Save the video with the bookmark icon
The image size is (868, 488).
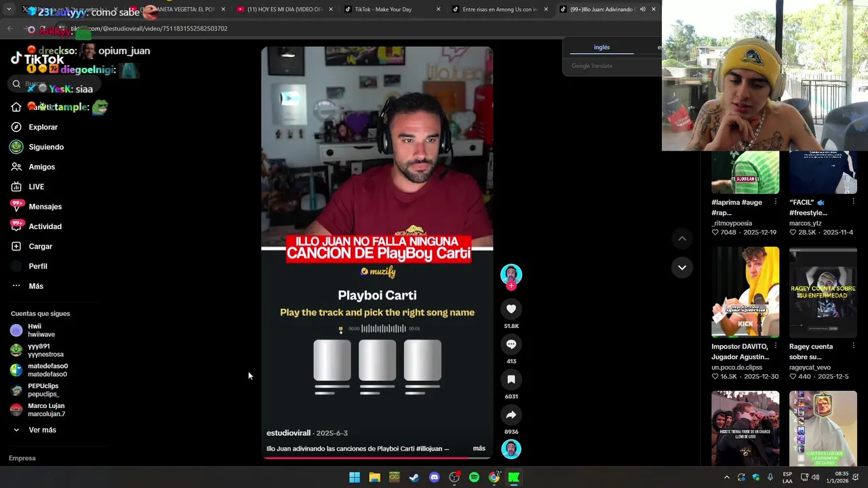pyautogui.click(x=511, y=380)
